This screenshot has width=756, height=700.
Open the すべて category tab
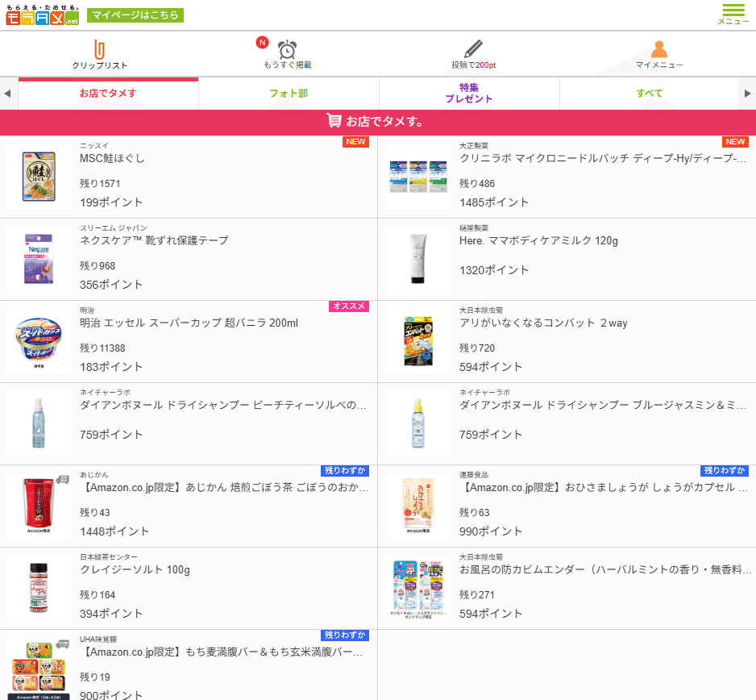tap(649, 93)
